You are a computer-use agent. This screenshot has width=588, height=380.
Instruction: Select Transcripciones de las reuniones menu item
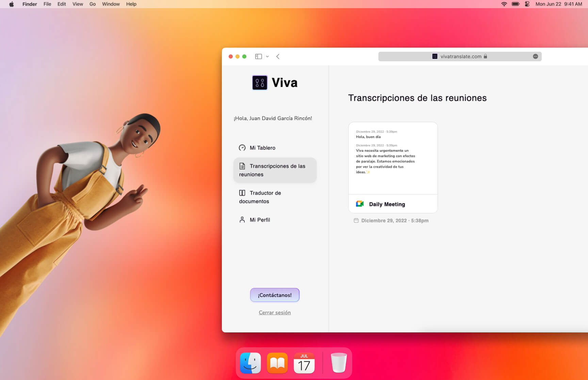point(275,170)
